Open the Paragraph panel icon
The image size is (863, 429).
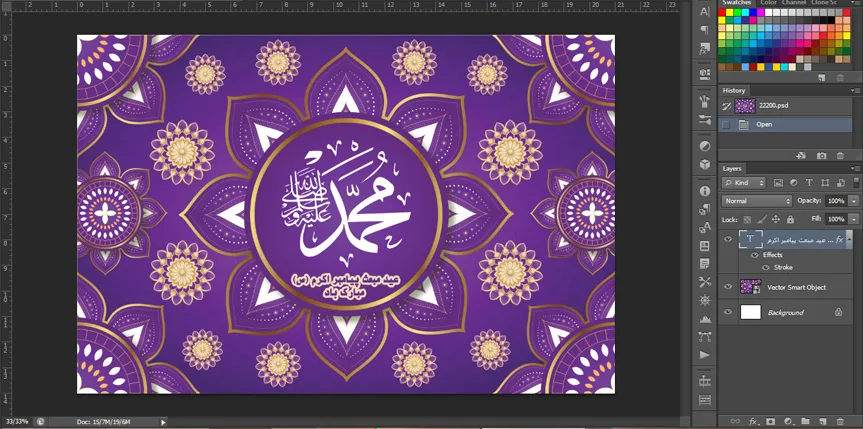pos(704,30)
